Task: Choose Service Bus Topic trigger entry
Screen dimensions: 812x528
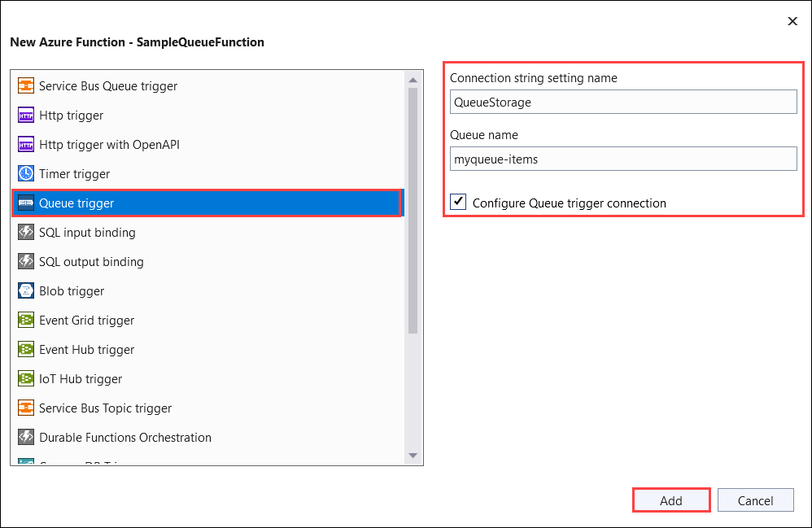Action: click(x=207, y=408)
